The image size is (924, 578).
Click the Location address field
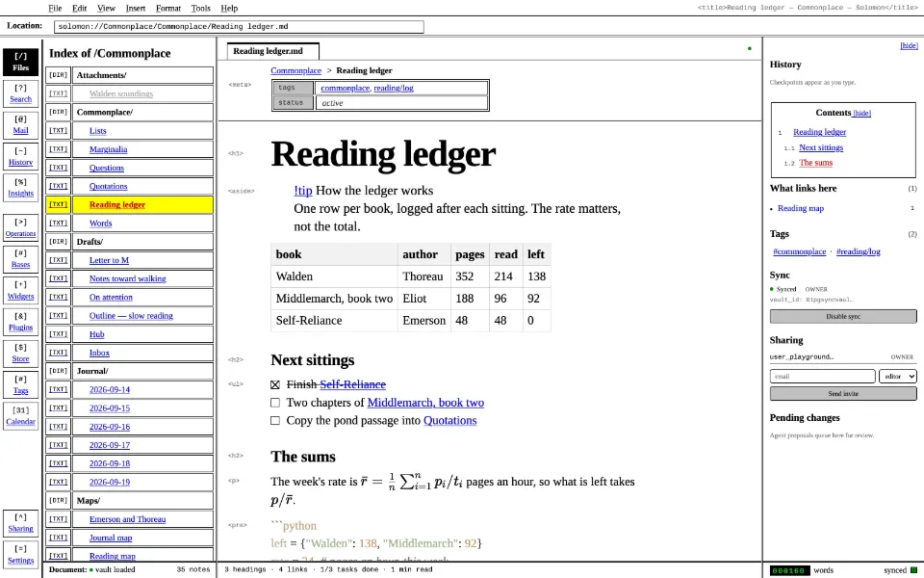tap(239, 27)
